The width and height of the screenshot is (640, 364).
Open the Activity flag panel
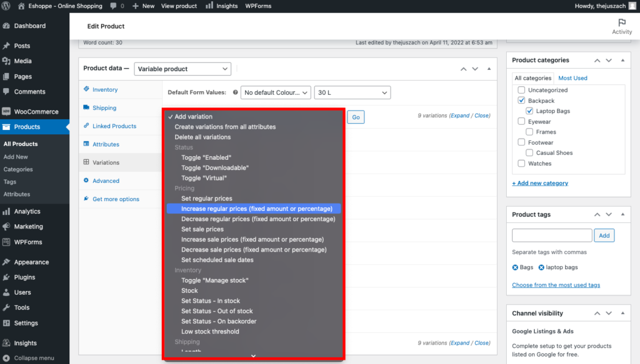(x=622, y=26)
